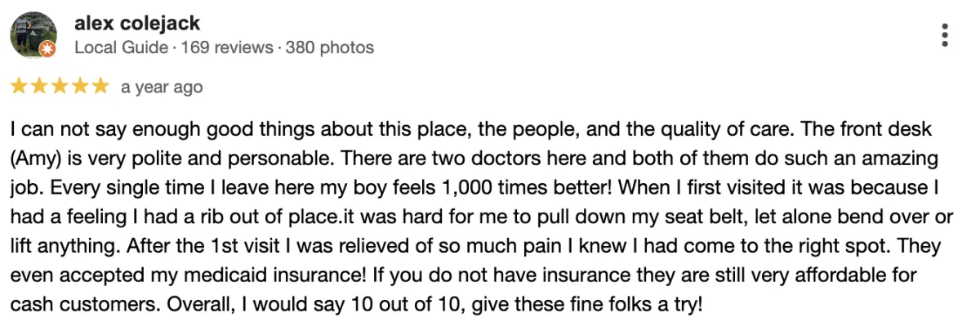Open alex colejack's profile photo
This screenshot has height=327, width=980.
pos(33,35)
